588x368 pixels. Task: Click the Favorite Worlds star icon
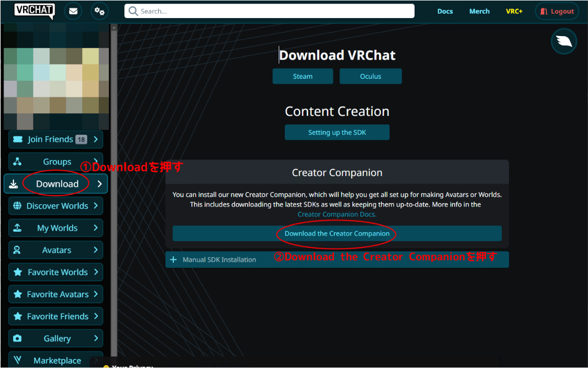click(18, 272)
